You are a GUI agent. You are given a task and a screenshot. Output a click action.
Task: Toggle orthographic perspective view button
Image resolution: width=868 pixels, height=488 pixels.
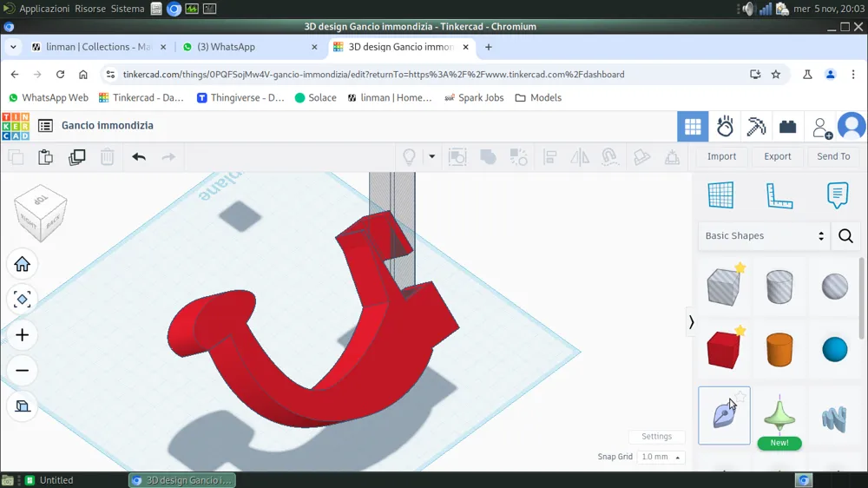tap(23, 406)
